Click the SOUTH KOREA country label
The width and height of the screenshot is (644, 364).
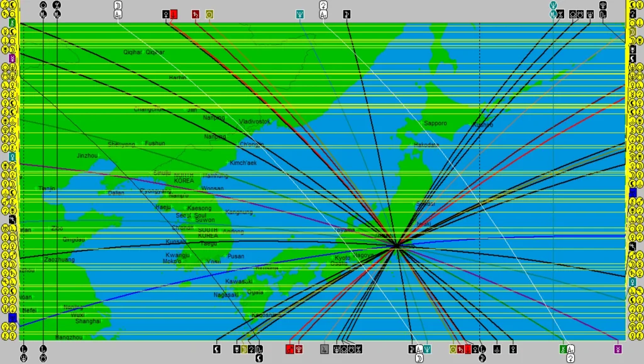coord(208,233)
